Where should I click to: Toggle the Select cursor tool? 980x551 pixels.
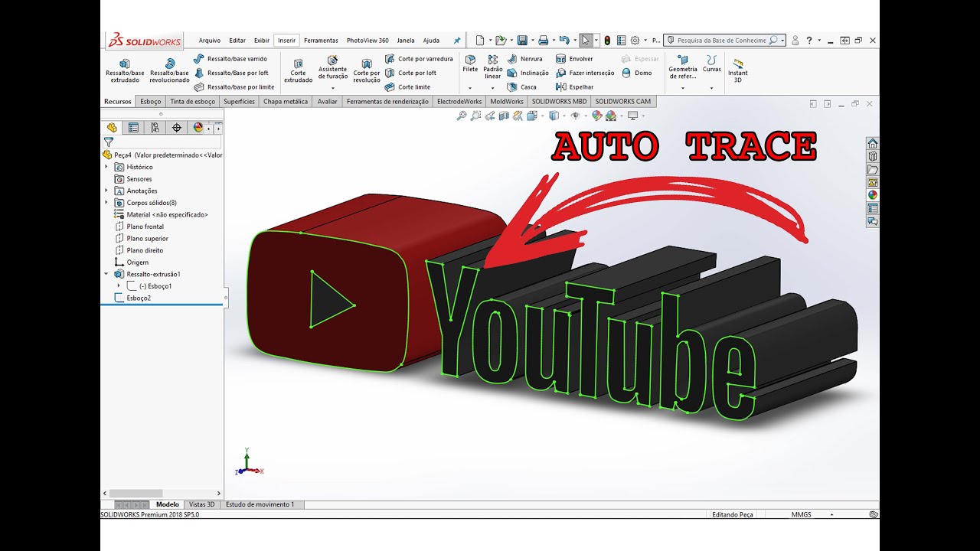pyautogui.click(x=586, y=41)
